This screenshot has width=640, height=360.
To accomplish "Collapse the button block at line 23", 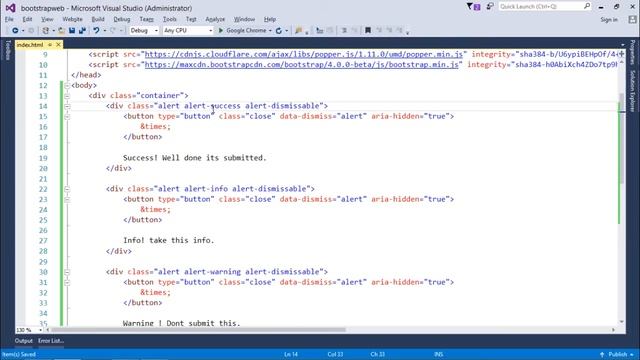I will 67,200.
